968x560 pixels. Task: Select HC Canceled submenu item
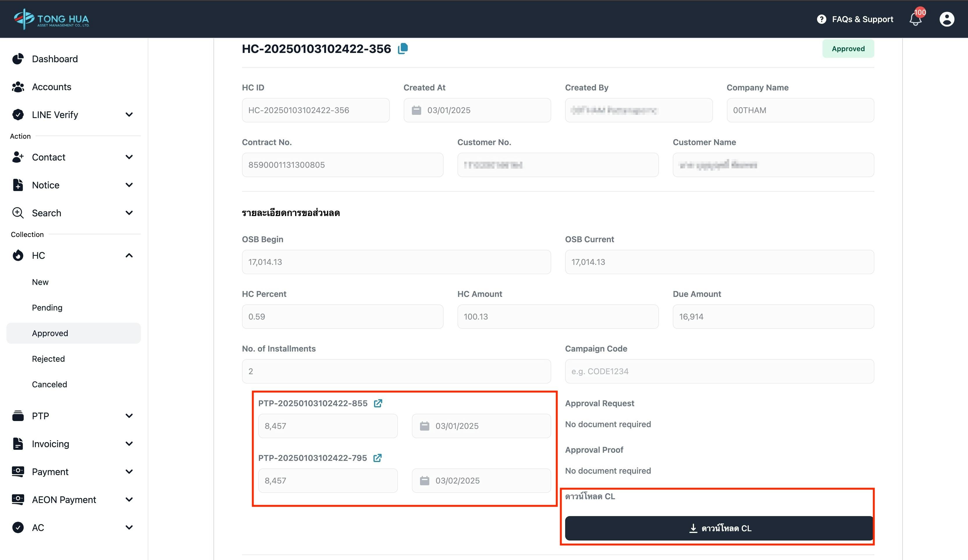tap(49, 384)
